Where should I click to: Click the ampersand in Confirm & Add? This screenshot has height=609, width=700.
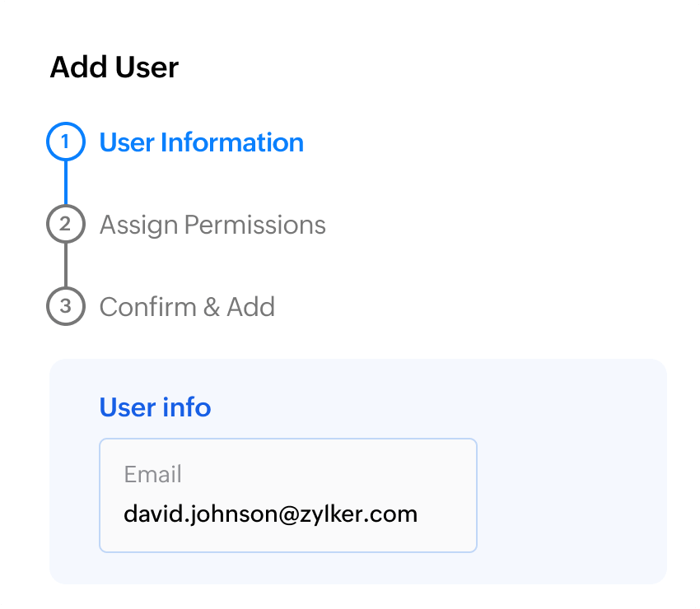[212, 307]
